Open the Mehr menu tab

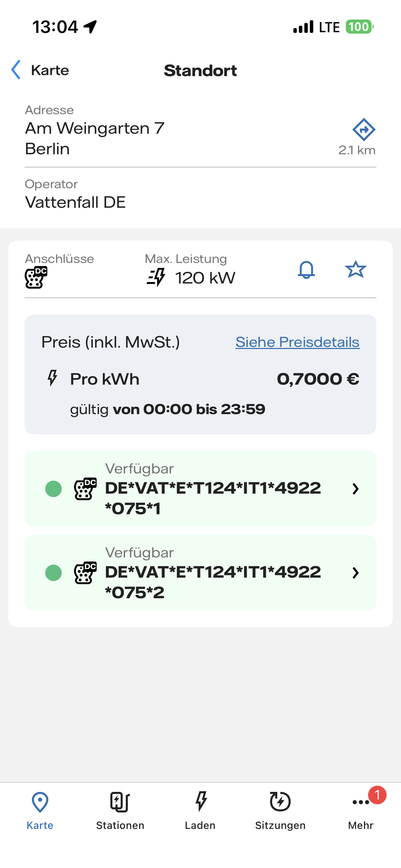pos(361,810)
